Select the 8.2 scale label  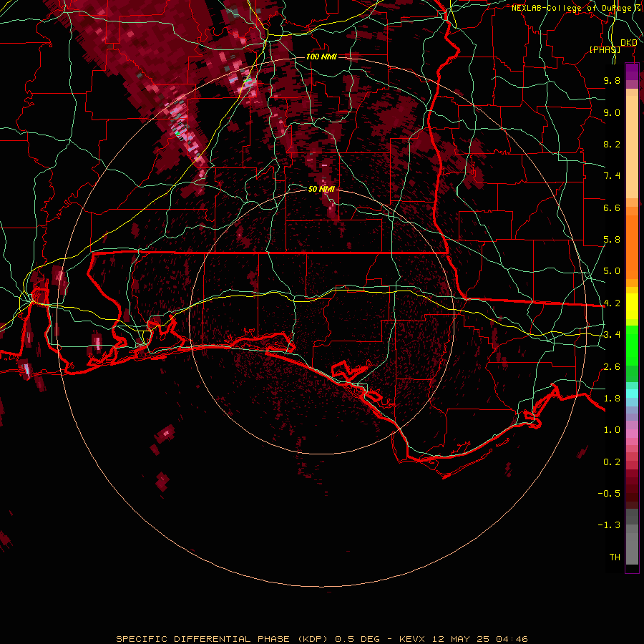pos(612,144)
